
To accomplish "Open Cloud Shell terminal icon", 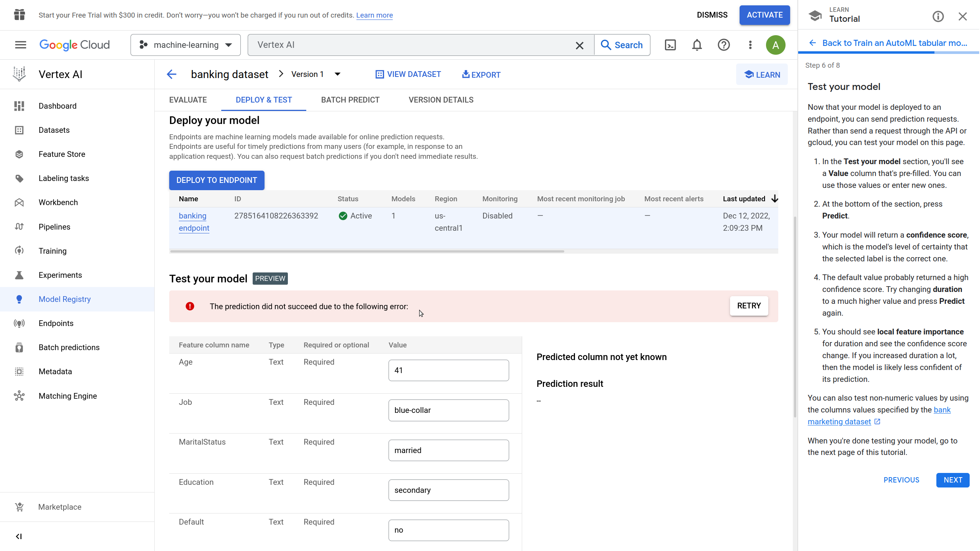I will (670, 45).
